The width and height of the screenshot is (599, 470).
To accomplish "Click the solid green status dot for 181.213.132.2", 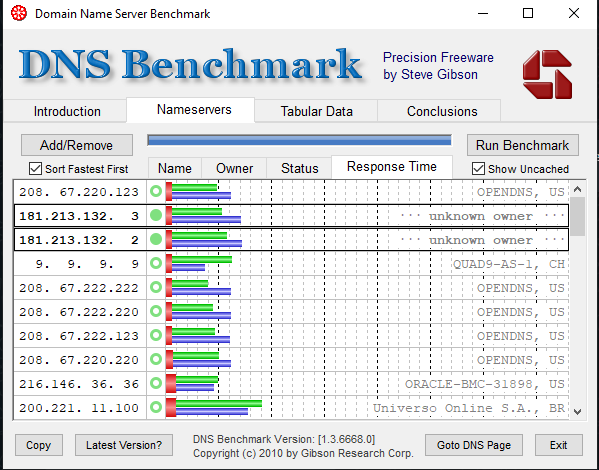I will [x=156, y=240].
